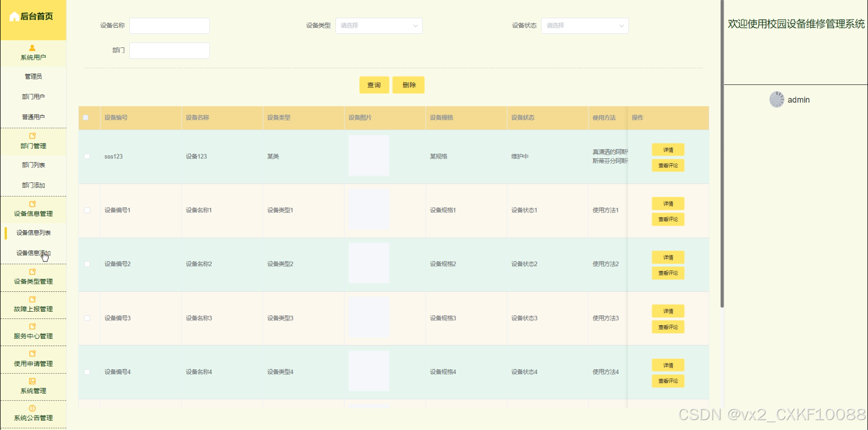Toggle the select-all checkbox in table header
The height and width of the screenshot is (430, 868).
(86, 118)
